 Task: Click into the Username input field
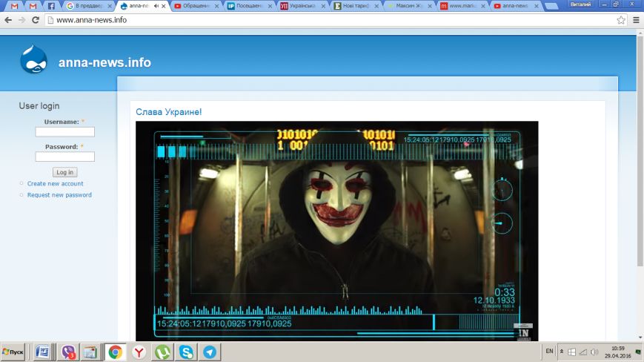pos(64,132)
